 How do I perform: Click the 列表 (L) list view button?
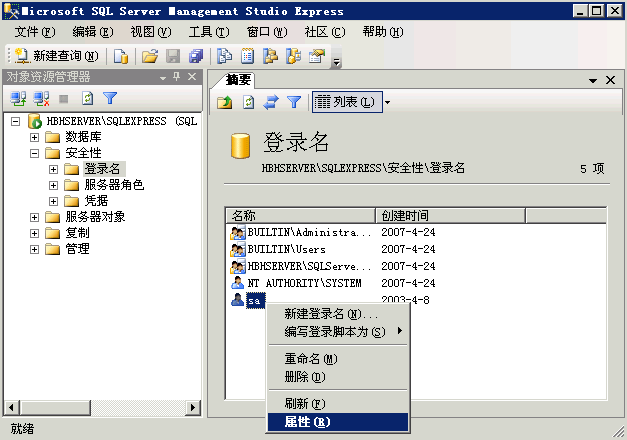(347, 102)
